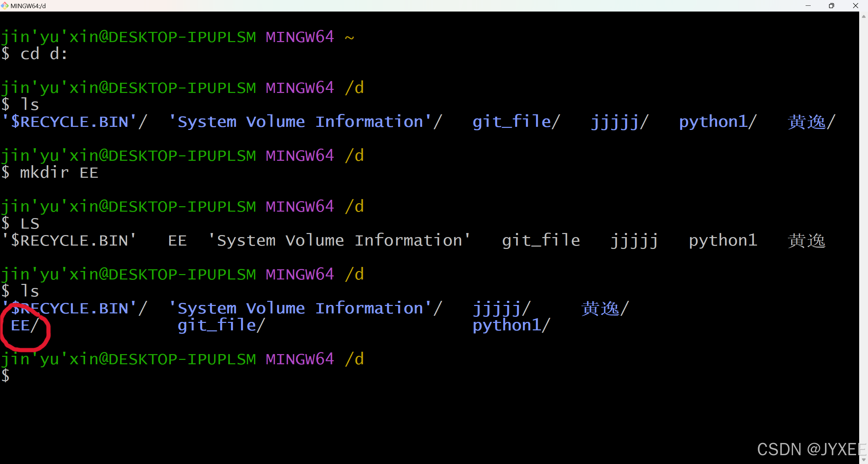
Task: Click the 'cd d:' command text
Action: [x=44, y=54]
